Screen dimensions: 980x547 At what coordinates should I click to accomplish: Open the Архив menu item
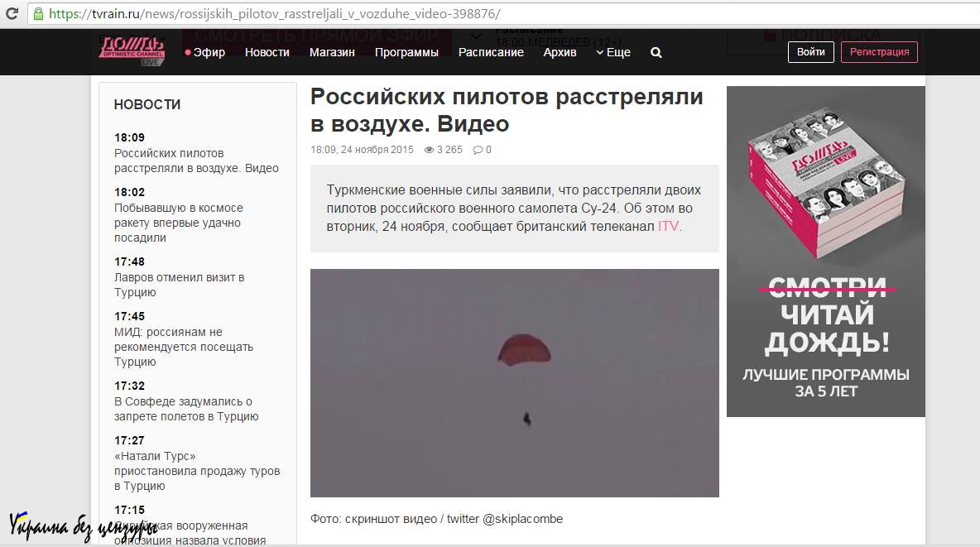[x=560, y=52]
